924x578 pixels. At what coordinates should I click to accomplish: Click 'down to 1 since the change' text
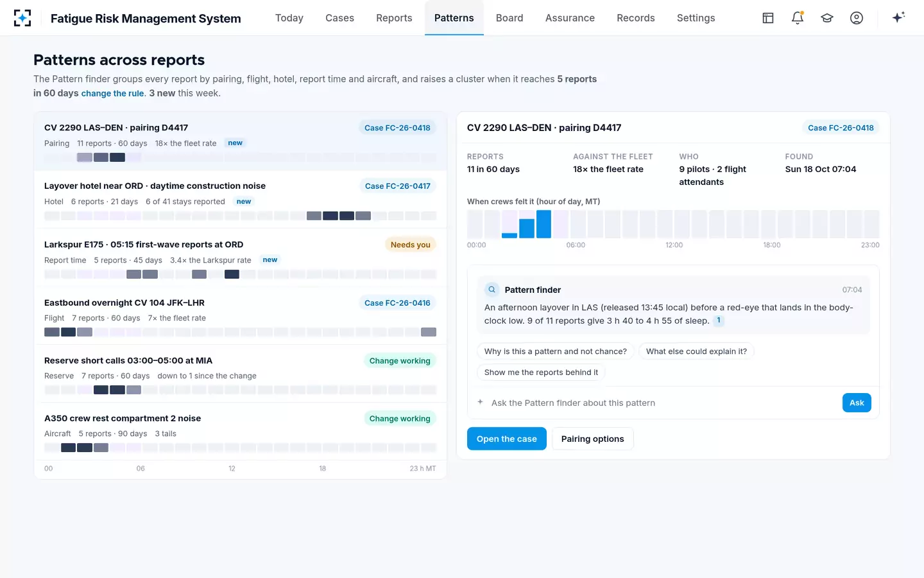(x=207, y=376)
